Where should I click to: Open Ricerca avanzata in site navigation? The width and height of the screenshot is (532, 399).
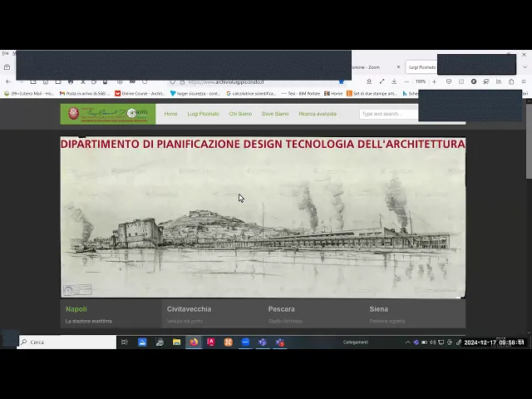pyautogui.click(x=318, y=114)
